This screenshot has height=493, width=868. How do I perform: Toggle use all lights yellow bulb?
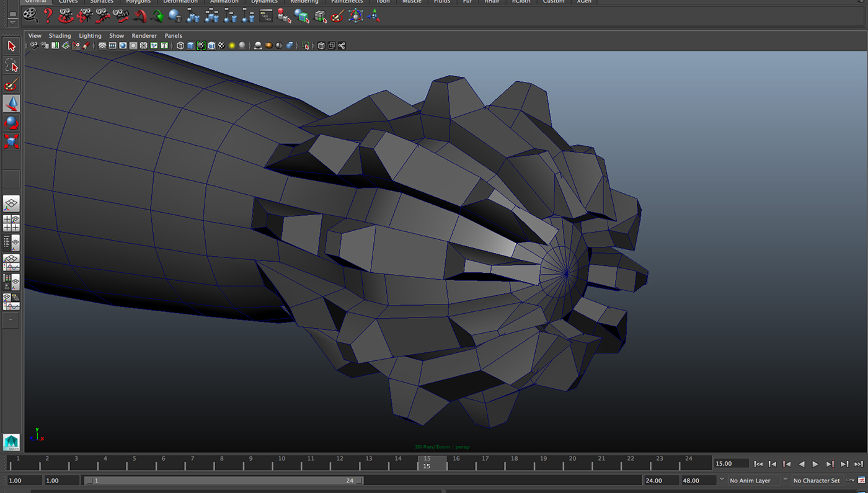232,45
